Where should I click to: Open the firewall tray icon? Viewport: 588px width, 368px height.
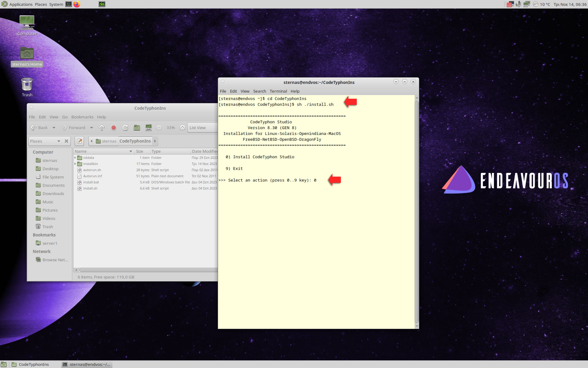[510, 4]
